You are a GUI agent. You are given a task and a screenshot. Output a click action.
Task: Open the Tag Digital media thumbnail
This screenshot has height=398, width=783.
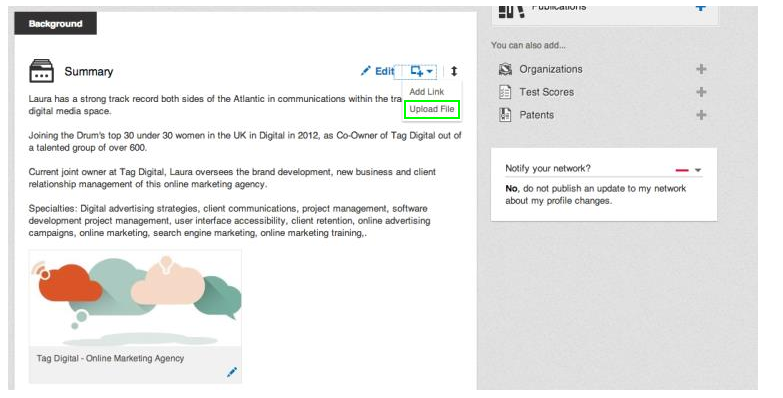pos(135,298)
